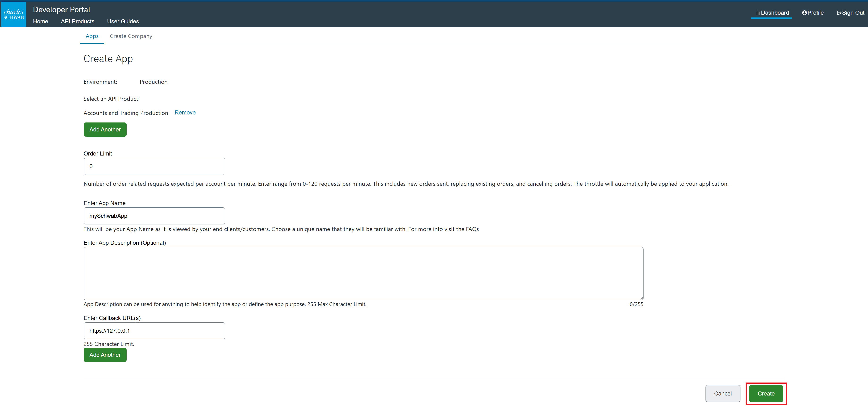Click the Create App heading

click(x=108, y=59)
